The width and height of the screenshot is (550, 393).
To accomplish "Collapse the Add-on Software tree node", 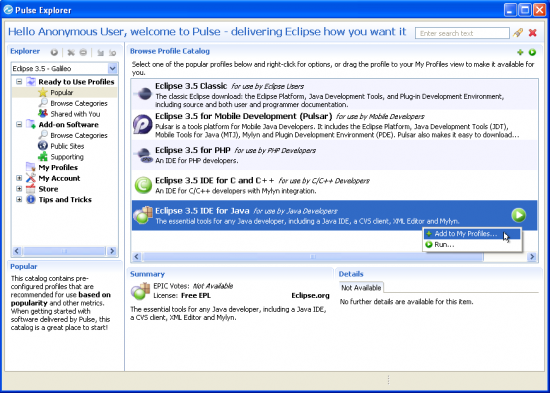I will pyautogui.click(x=19, y=125).
